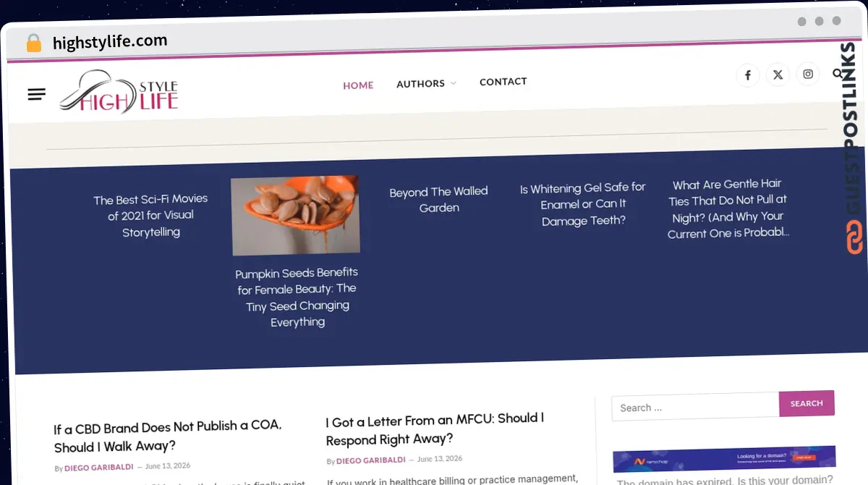Screen dimensions: 868x485
Task: Expand the AUTHORS dropdown chevron
Action: (454, 83)
